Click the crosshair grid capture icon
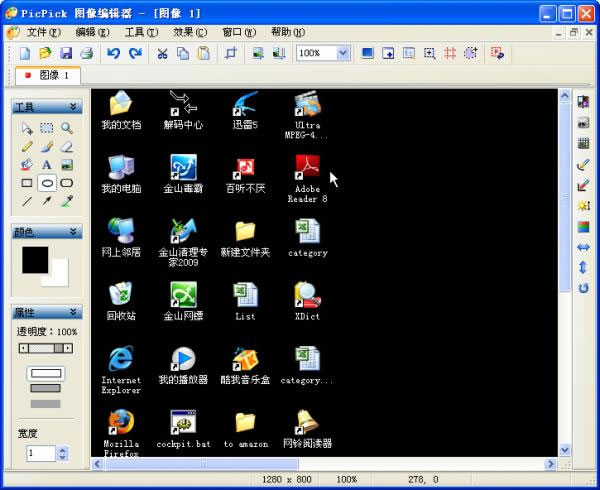The image size is (600, 490). coord(450,53)
